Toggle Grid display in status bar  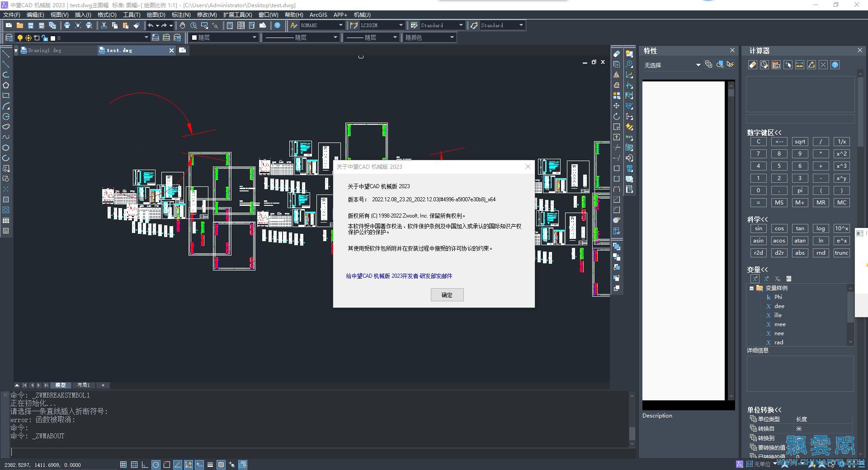coord(134,465)
